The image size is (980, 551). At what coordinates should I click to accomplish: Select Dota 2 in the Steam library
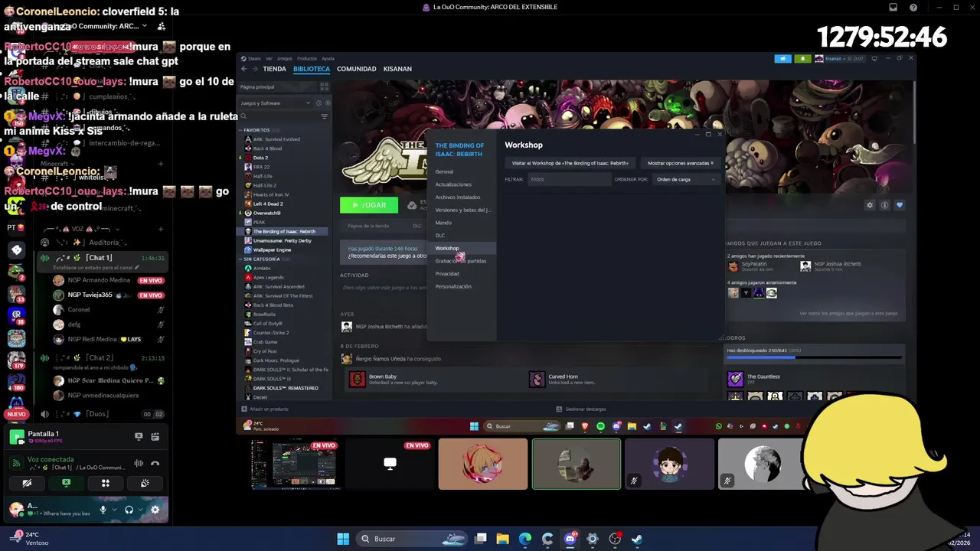tap(260, 158)
